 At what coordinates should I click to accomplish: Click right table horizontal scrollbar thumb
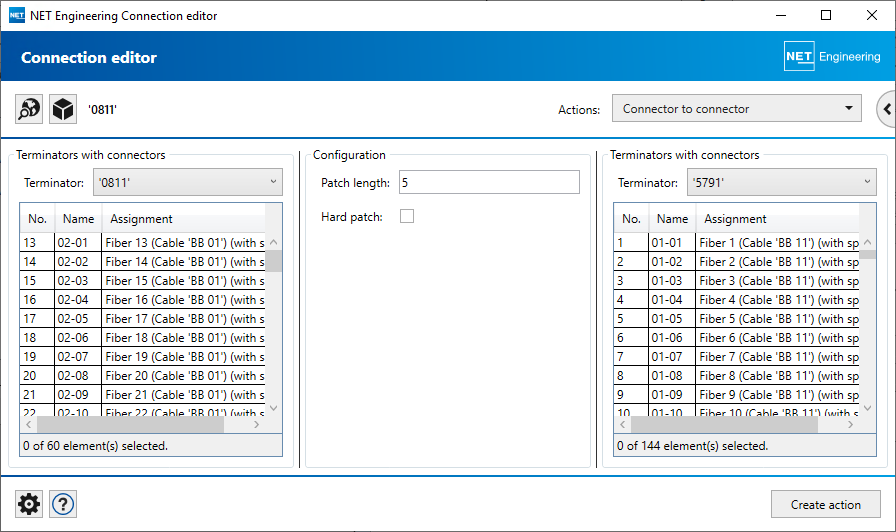(x=724, y=425)
